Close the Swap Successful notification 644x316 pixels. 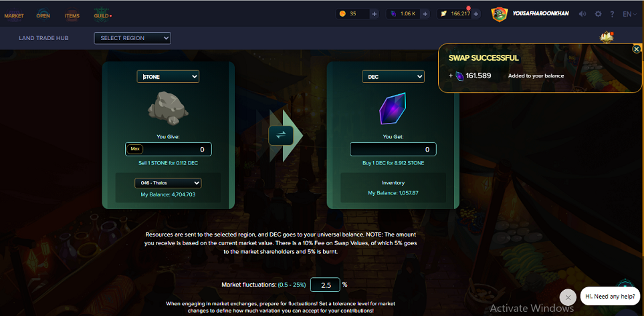coord(636,49)
